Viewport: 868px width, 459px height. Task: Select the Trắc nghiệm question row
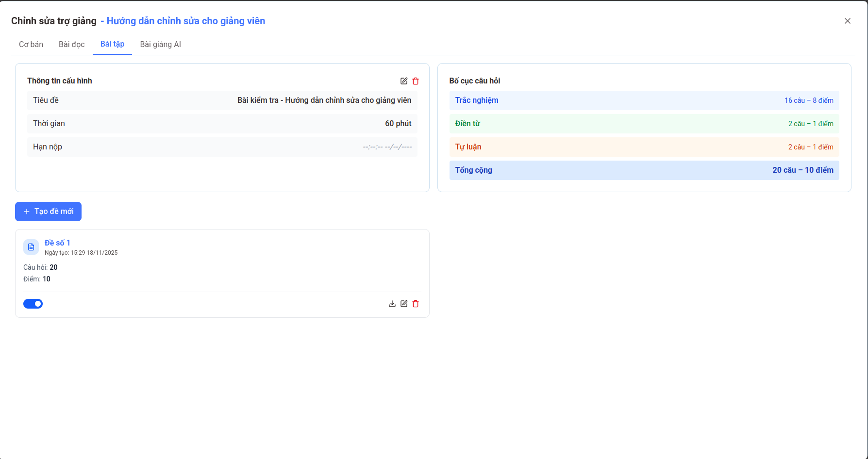pyautogui.click(x=644, y=100)
